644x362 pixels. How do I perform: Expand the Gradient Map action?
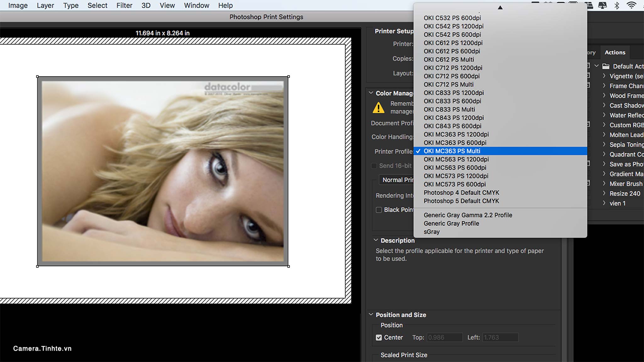click(604, 174)
